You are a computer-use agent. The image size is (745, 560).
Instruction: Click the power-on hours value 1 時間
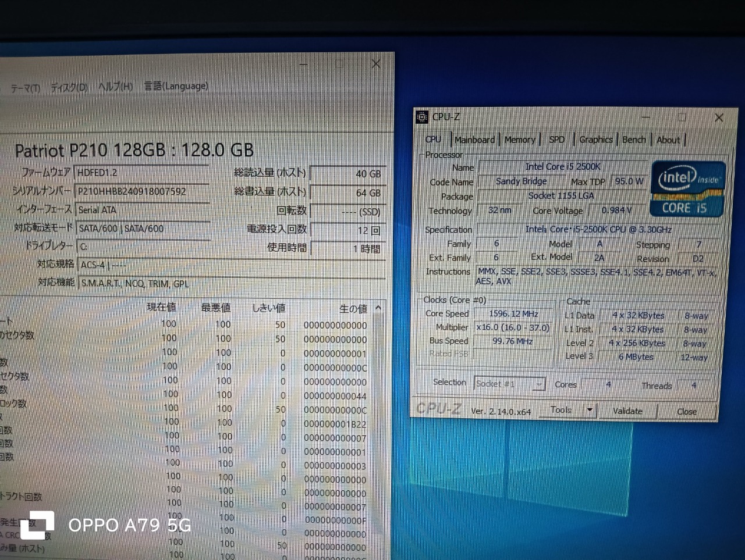pyautogui.click(x=348, y=249)
